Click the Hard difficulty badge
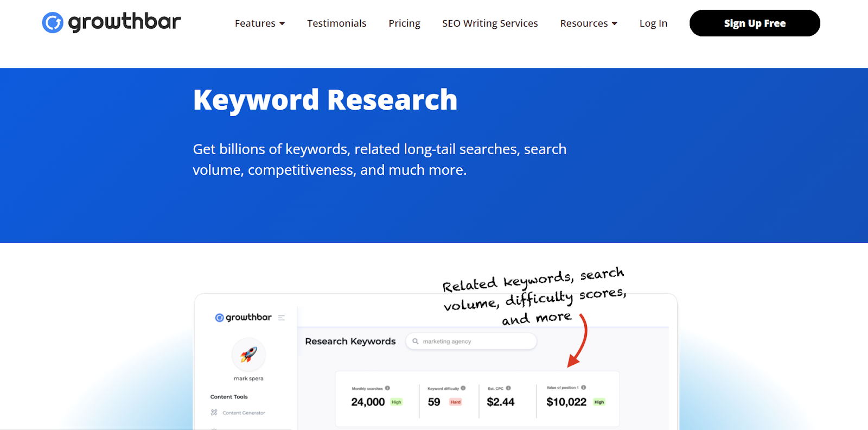The width and height of the screenshot is (868, 430). [x=456, y=402]
